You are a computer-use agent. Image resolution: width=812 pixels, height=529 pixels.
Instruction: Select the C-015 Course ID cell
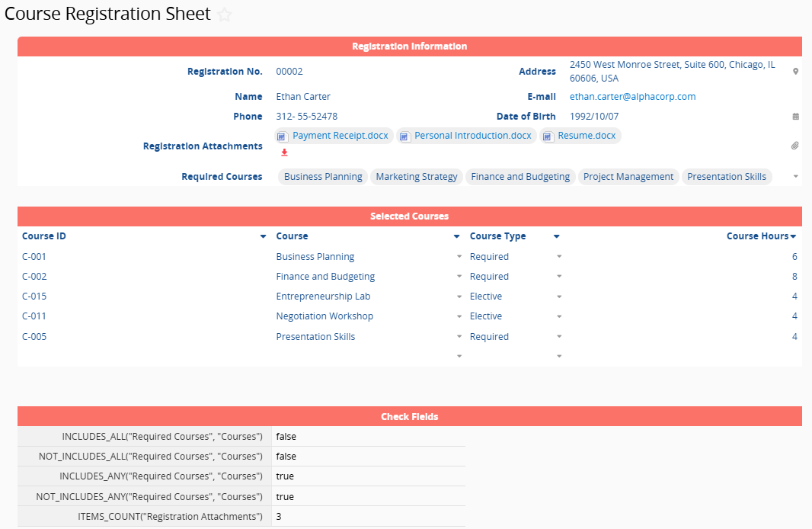coord(34,297)
